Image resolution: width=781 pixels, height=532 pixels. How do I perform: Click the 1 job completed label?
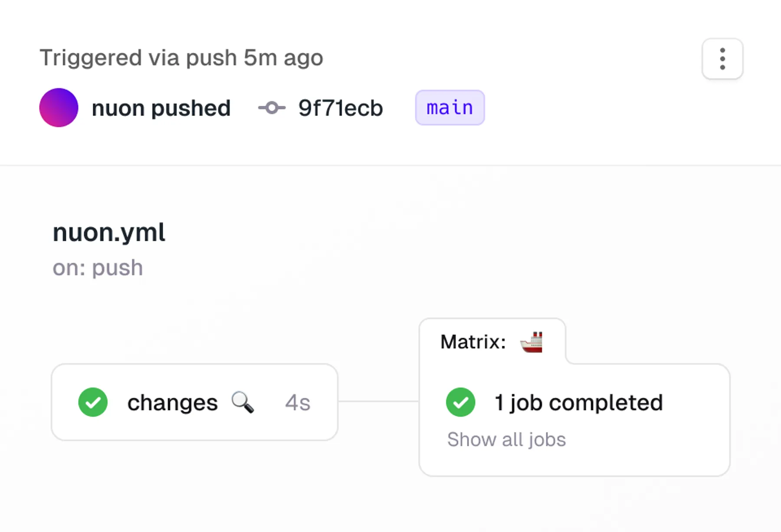click(579, 403)
